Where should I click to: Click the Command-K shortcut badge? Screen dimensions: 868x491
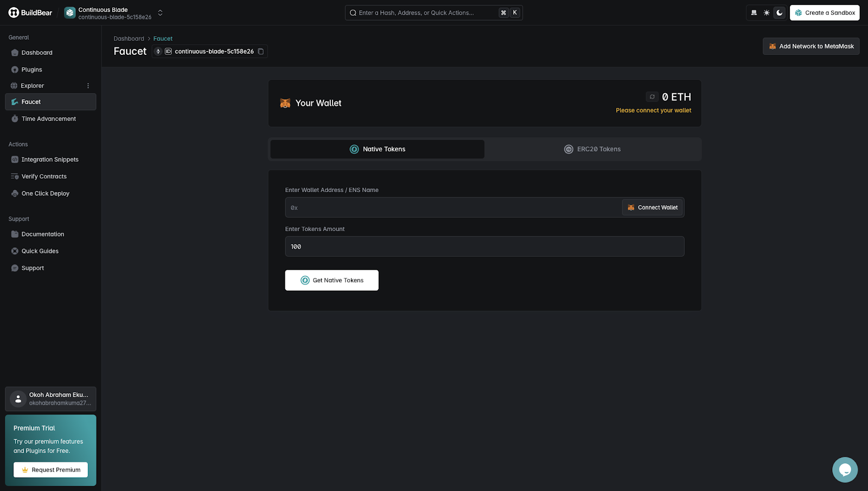tap(509, 12)
